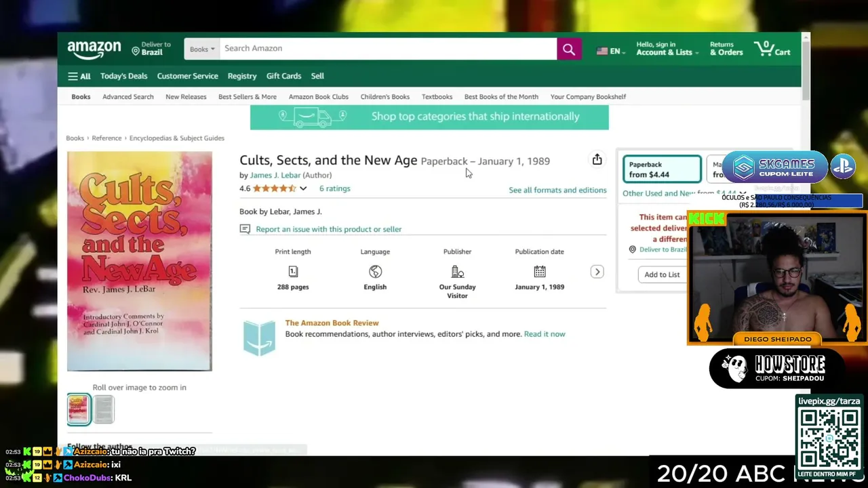Open Amazon Book Clubs

(x=319, y=97)
